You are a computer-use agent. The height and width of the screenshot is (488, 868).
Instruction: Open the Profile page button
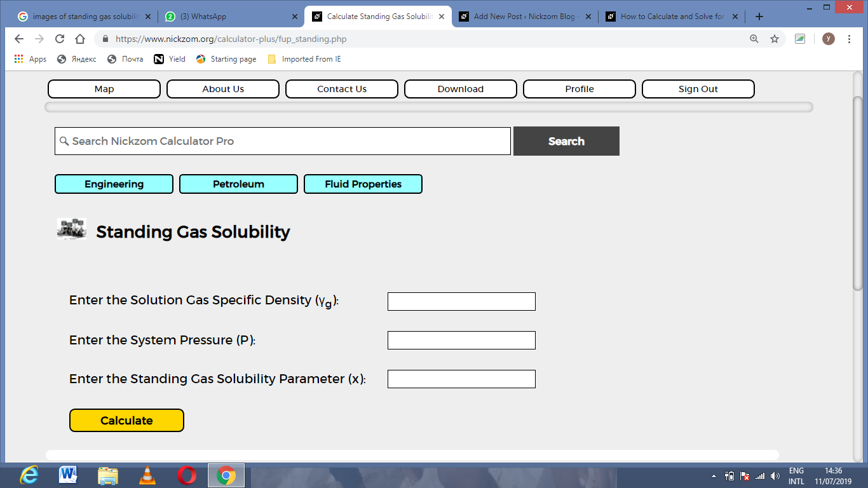[580, 89]
